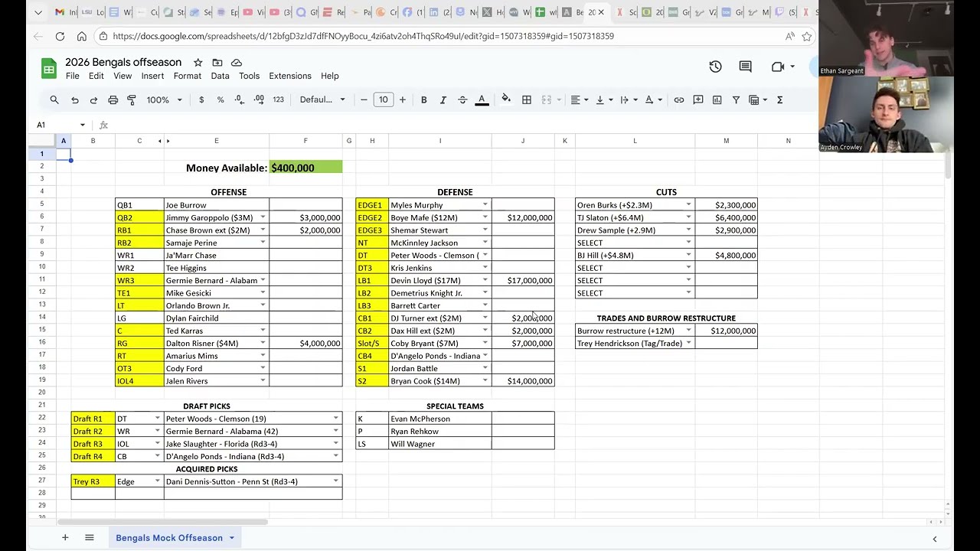The height and width of the screenshot is (551, 980).
Task: Add a new sheet with plus button
Action: pos(65,538)
